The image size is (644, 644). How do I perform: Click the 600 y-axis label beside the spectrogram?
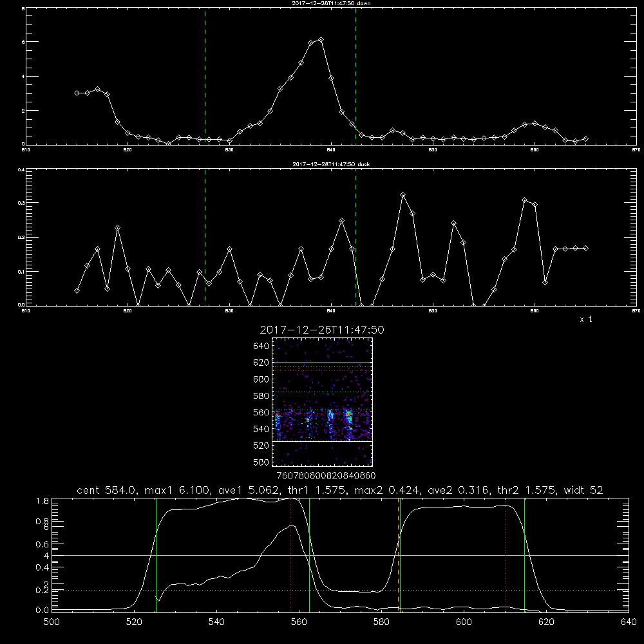(x=261, y=379)
